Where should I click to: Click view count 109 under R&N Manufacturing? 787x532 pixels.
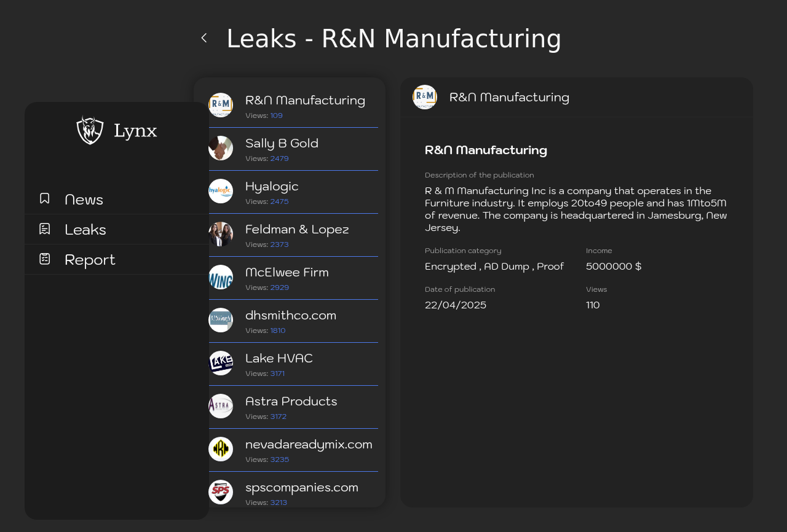[x=277, y=115]
